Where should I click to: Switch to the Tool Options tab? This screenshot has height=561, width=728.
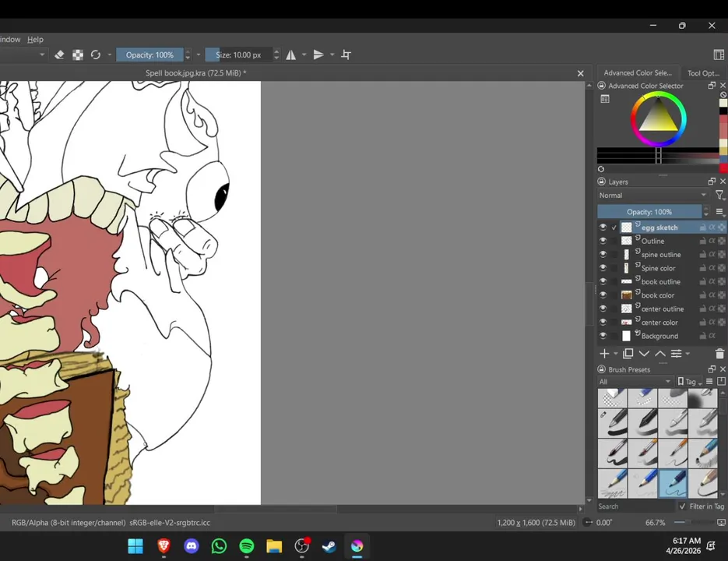(703, 73)
